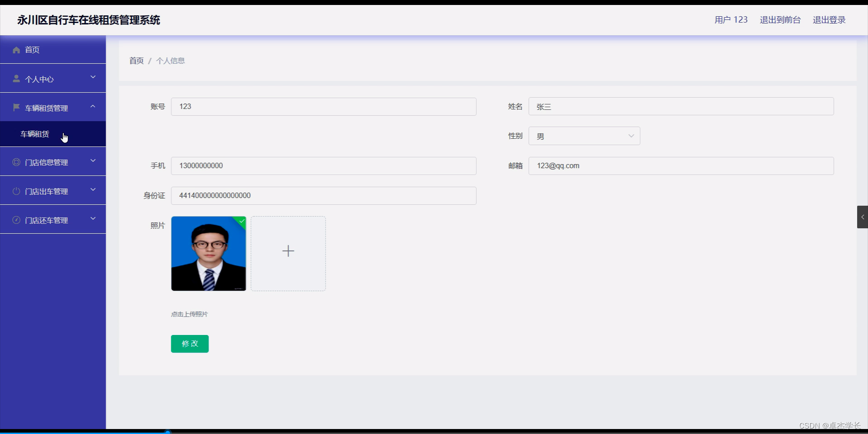The width and height of the screenshot is (868, 434).
Task: Click the plus icon to add another photo
Action: click(288, 251)
